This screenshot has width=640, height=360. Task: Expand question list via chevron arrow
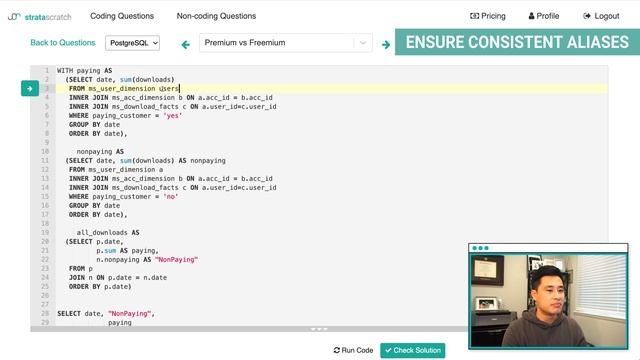coord(363,43)
